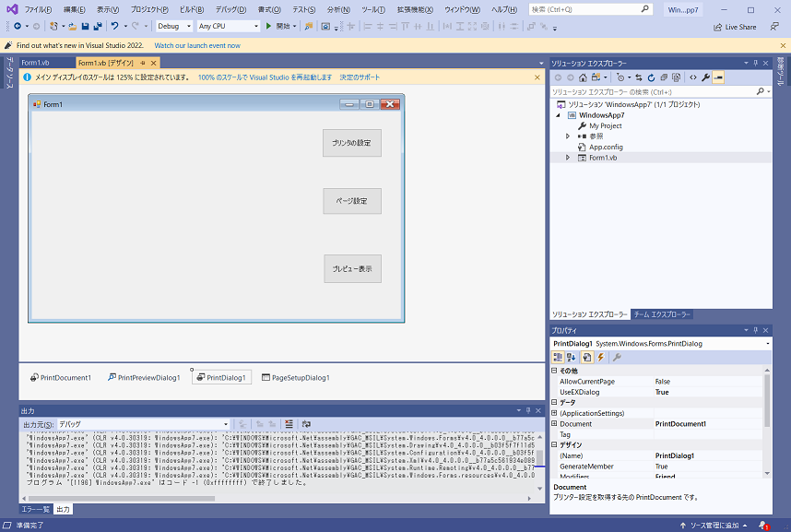This screenshot has height=532, width=791.
Task: Click the pending changes filter clock icon
Action: (620, 77)
